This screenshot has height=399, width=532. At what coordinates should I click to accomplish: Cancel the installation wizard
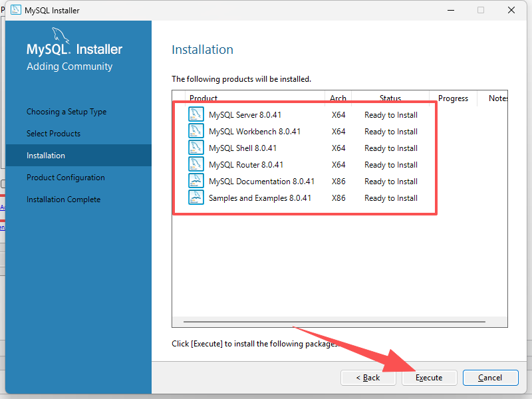[x=490, y=378]
